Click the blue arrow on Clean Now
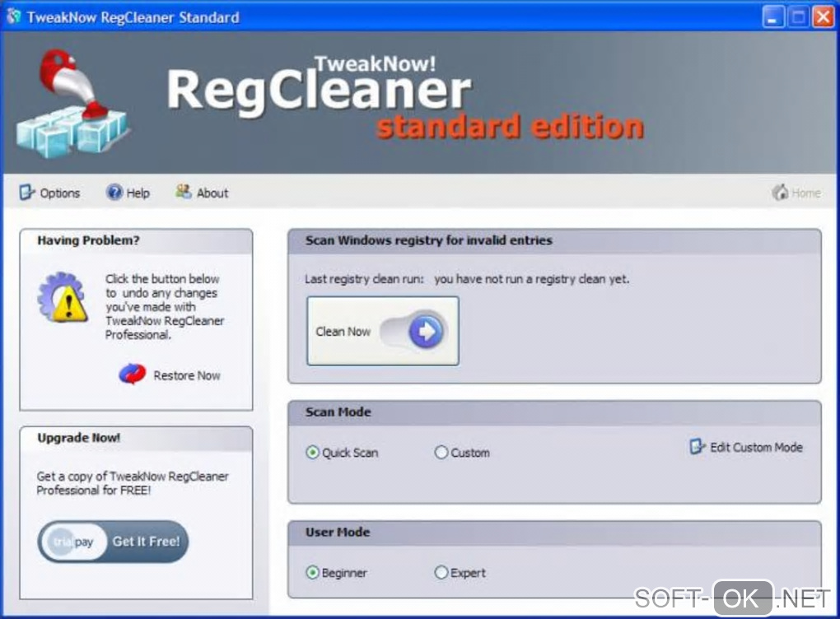The width and height of the screenshot is (840, 619). (x=426, y=332)
